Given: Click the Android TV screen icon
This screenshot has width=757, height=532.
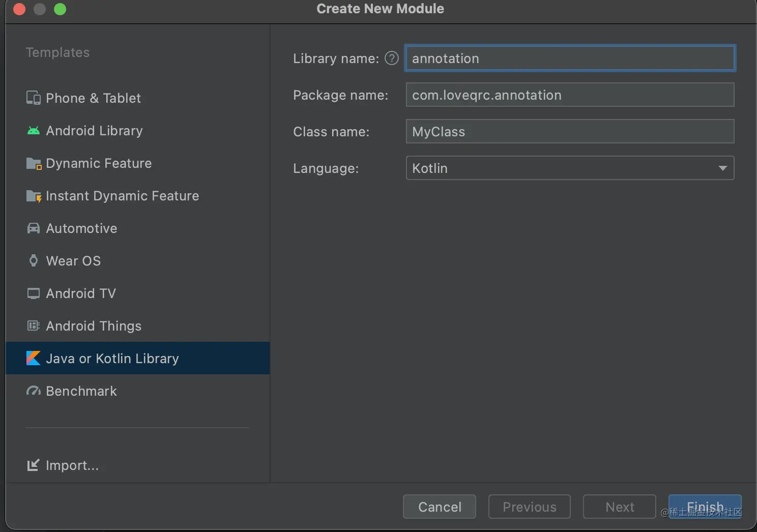Looking at the screenshot, I should 33,293.
